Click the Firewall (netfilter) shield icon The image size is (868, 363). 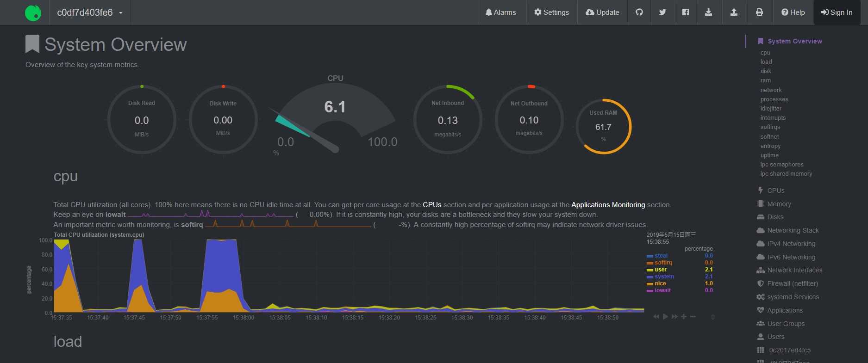(x=760, y=283)
